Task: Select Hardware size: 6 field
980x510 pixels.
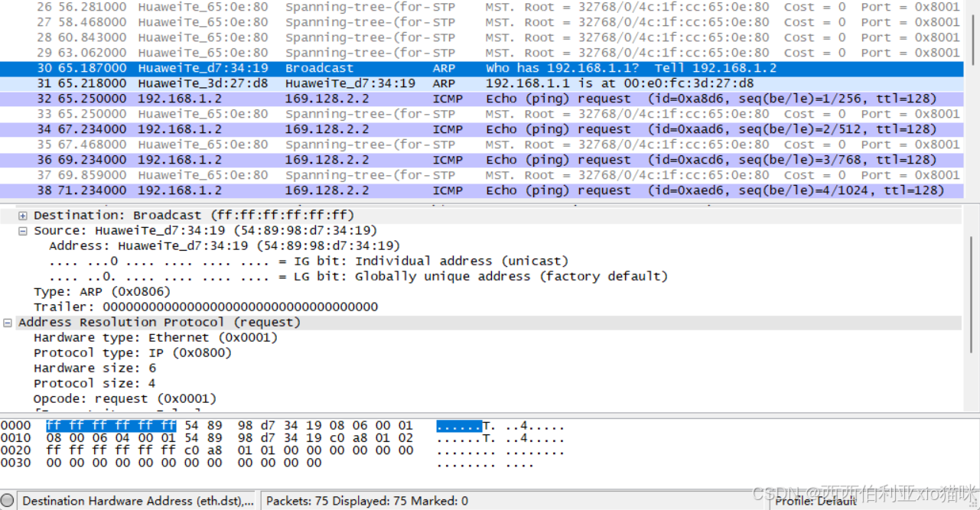Action: (94, 369)
